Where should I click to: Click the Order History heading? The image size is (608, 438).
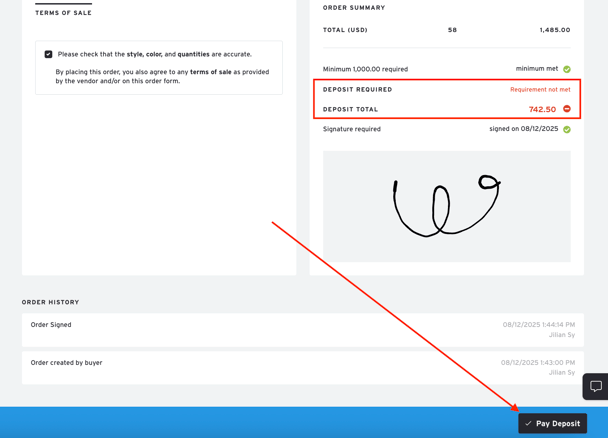pos(50,302)
